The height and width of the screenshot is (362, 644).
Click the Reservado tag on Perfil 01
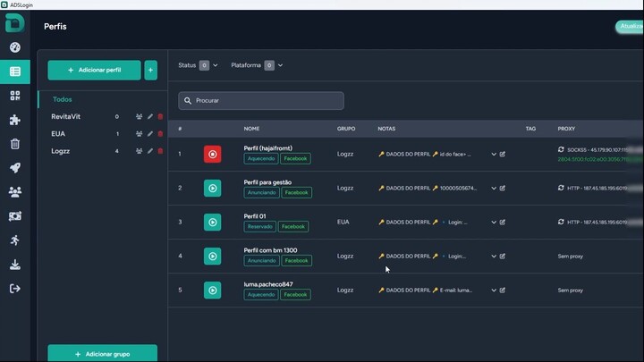click(260, 226)
